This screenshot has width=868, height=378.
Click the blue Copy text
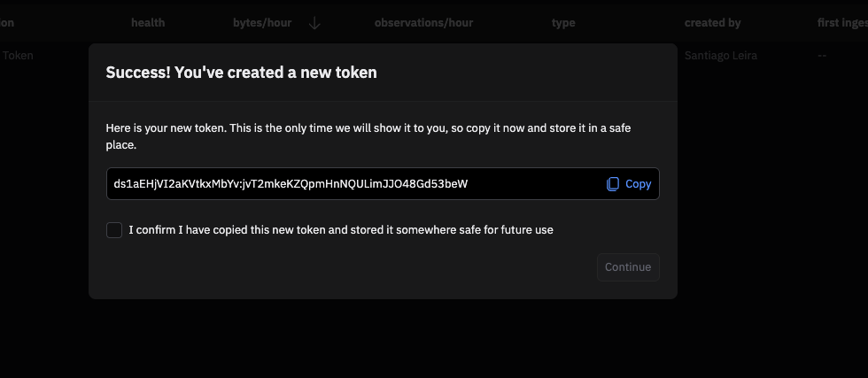click(638, 184)
